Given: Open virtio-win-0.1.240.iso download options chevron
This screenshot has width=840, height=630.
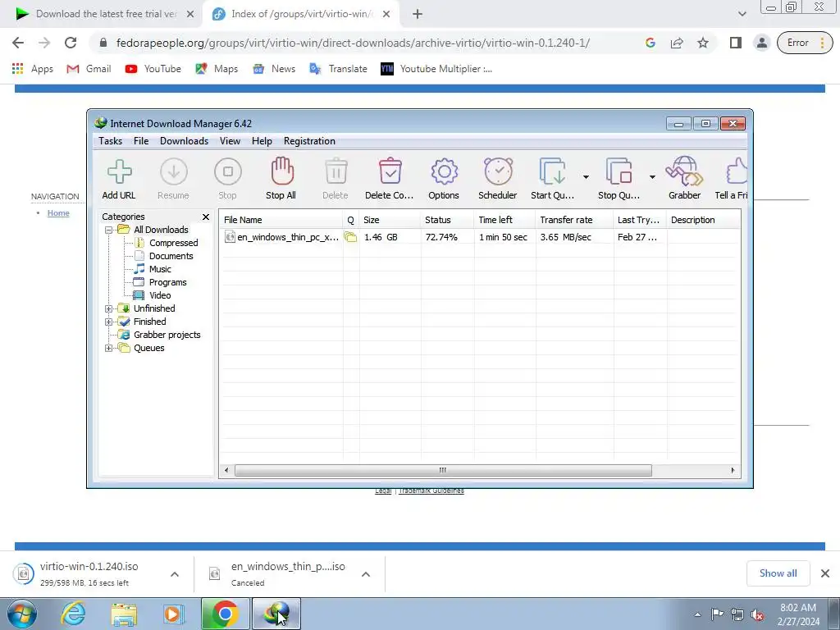Looking at the screenshot, I should (x=175, y=574).
